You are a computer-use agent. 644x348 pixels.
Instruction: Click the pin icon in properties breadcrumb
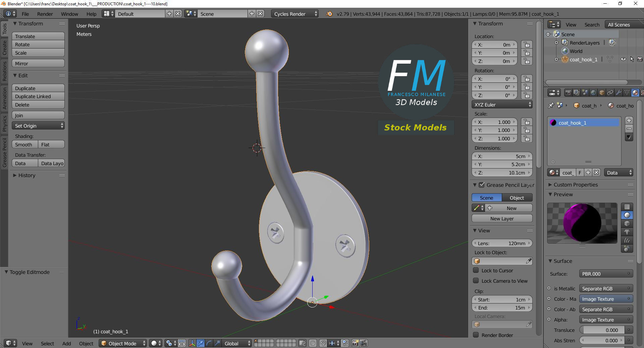point(551,106)
